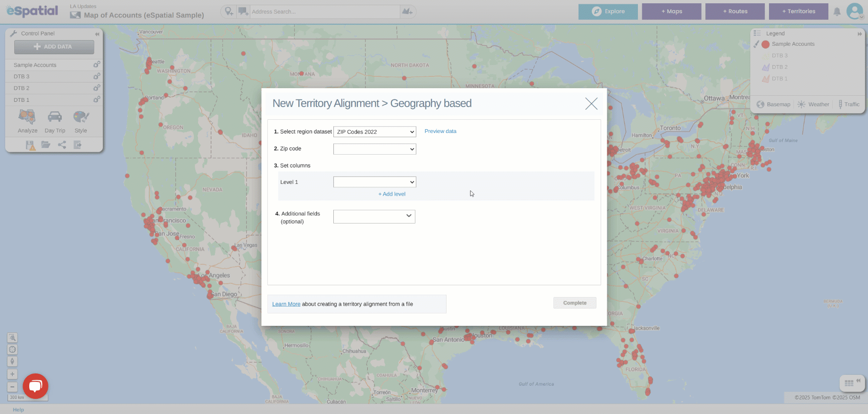Open the + Territories menu

[x=799, y=11]
